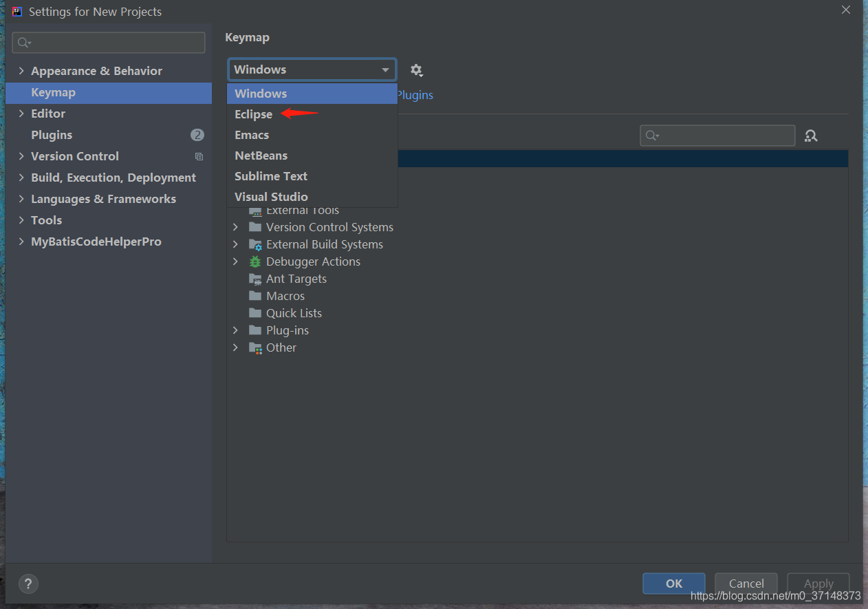Click the Version Control Systems folder icon
This screenshot has width=868, height=609.
tap(255, 227)
